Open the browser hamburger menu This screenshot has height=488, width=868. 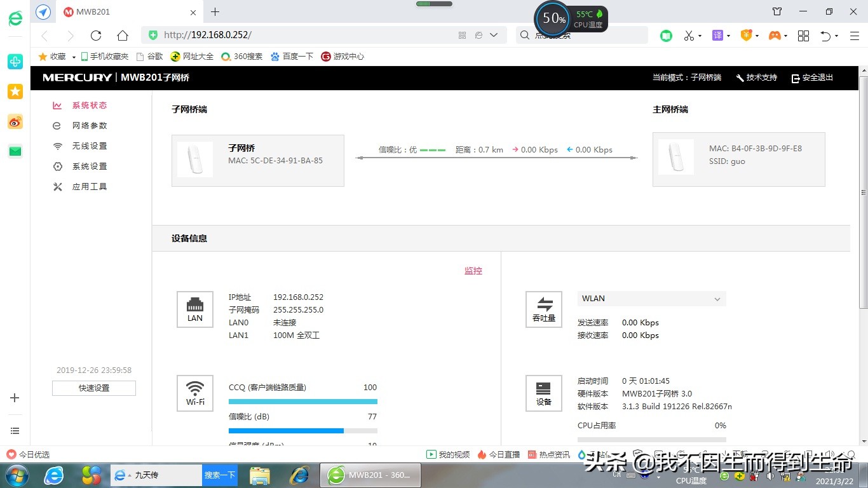coord(854,36)
